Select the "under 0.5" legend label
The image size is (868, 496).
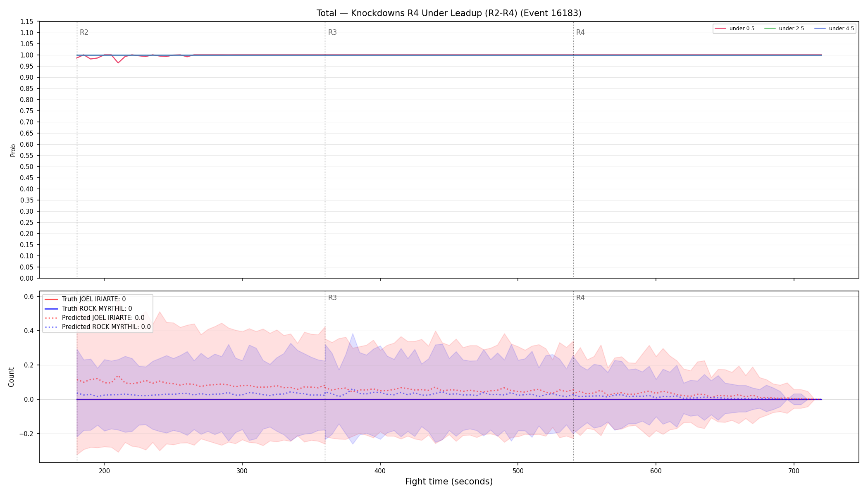click(x=742, y=29)
